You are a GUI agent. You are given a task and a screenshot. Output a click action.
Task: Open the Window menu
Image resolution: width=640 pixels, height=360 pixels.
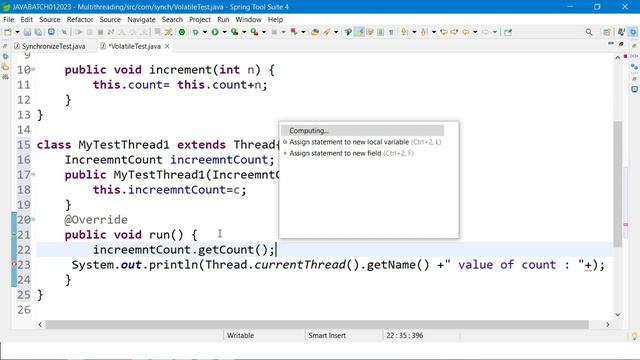click(x=248, y=19)
